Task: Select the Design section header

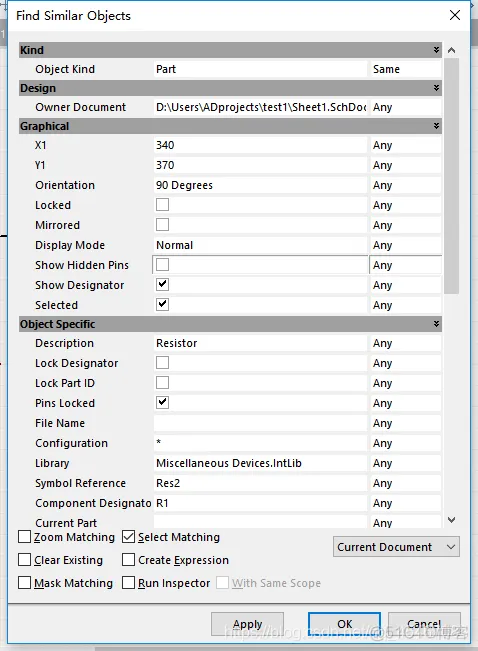Action: (x=230, y=88)
